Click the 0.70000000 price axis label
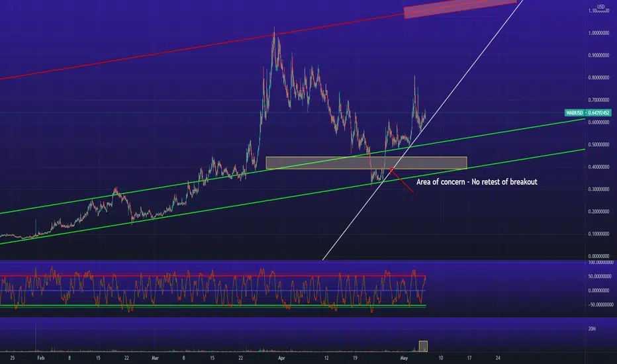 (599, 100)
